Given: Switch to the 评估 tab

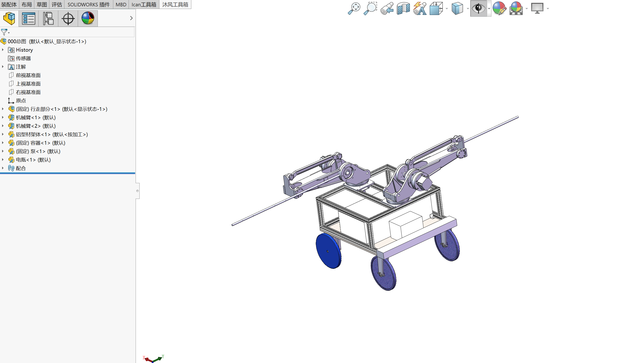Looking at the screenshot, I should point(57,4).
